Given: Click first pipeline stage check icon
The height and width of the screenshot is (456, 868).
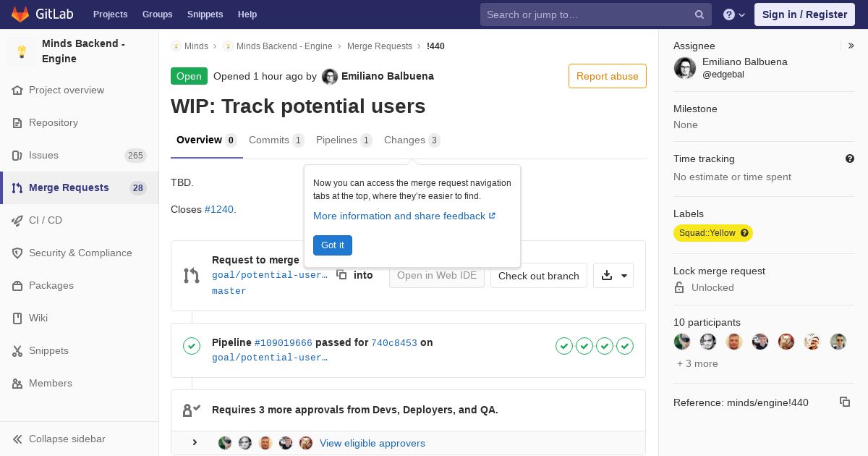Looking at the screenshot, I should (x=564, y=346).
